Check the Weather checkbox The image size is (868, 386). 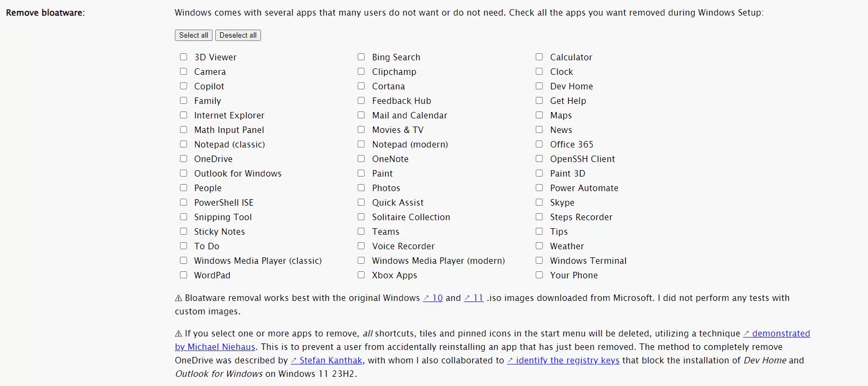click(539, 245)
